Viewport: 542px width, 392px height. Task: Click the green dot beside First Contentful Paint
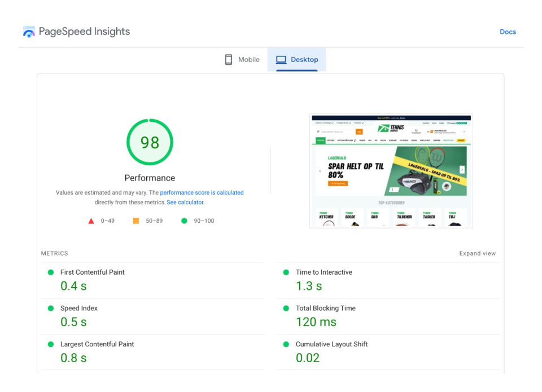click(x=52, y=272)
